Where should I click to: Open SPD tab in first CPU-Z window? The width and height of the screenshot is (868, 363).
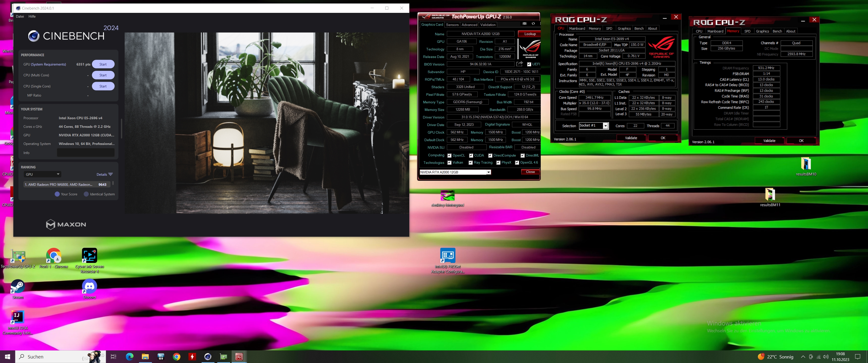coord(609,29)
